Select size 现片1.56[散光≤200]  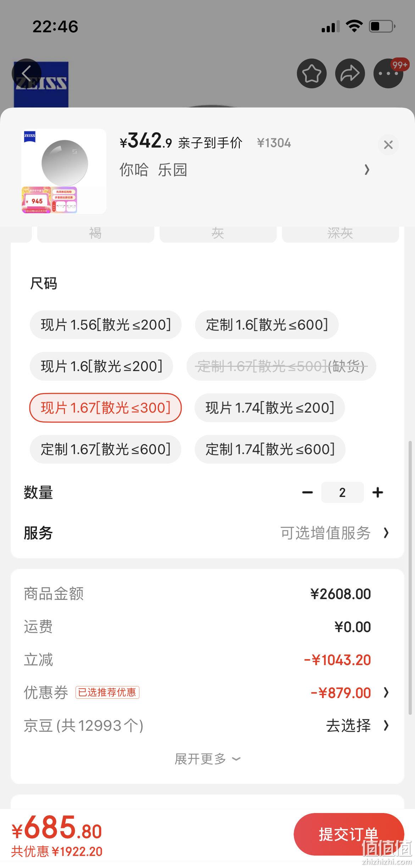[106, 325]
